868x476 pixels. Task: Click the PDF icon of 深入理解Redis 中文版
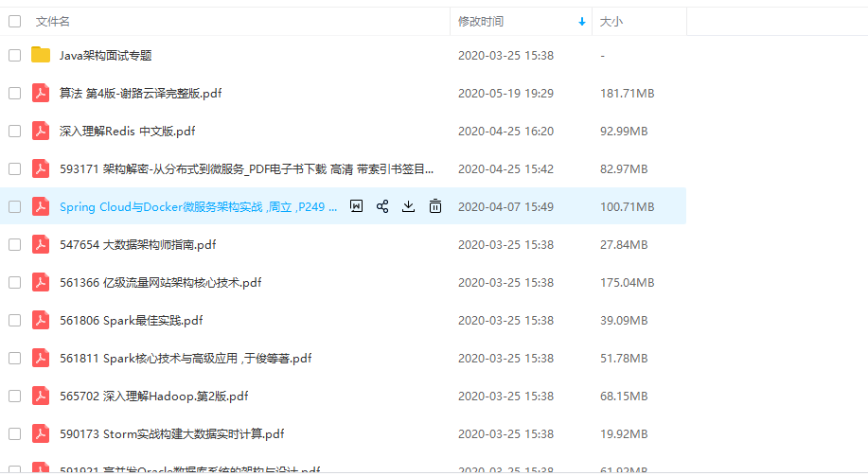[41, 131]
